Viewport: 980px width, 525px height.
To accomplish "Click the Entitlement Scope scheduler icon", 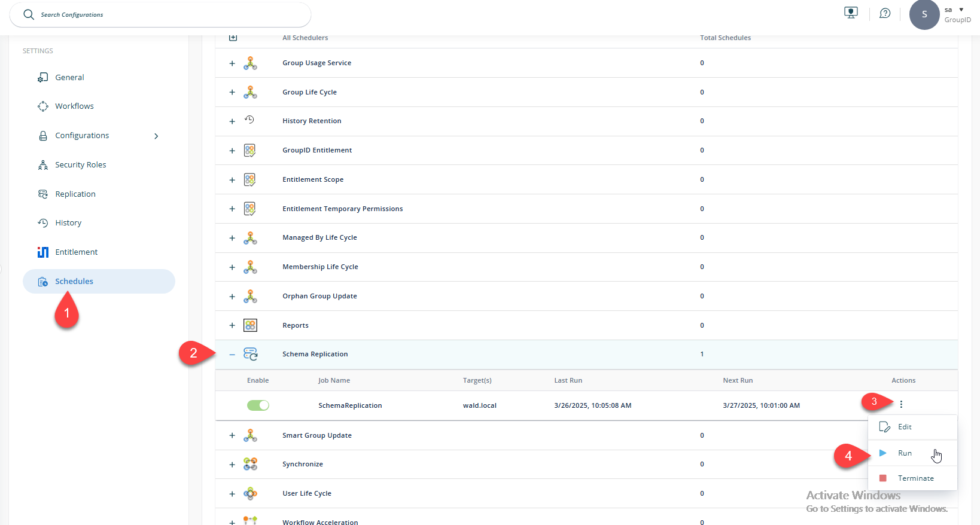I will [x=250, y=179].
